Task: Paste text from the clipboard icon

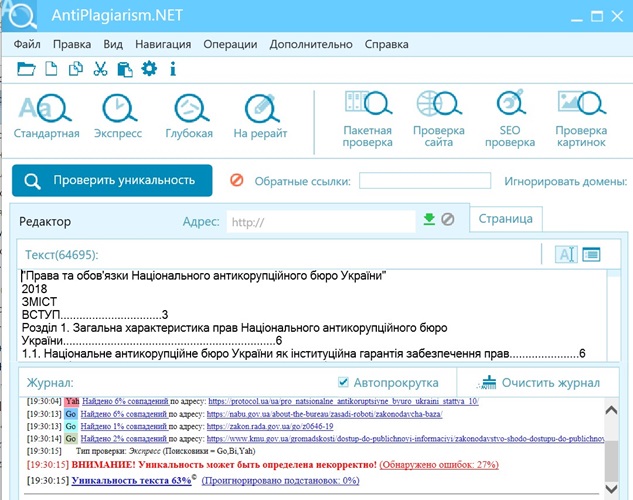Action: coord(125,69)
